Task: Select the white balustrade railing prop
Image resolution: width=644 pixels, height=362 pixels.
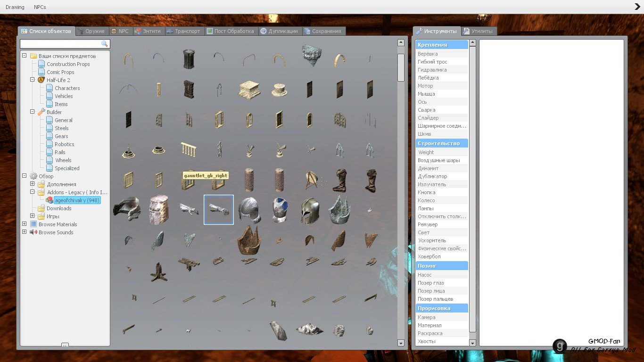Action: tap(188, 150)
